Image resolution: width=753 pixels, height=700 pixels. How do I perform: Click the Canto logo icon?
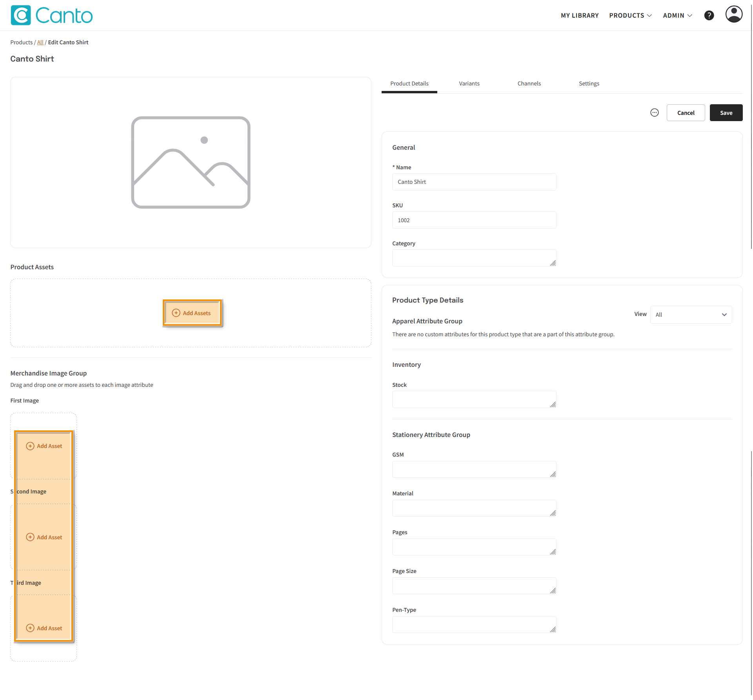pyautogui.click(x=21, y=15)
